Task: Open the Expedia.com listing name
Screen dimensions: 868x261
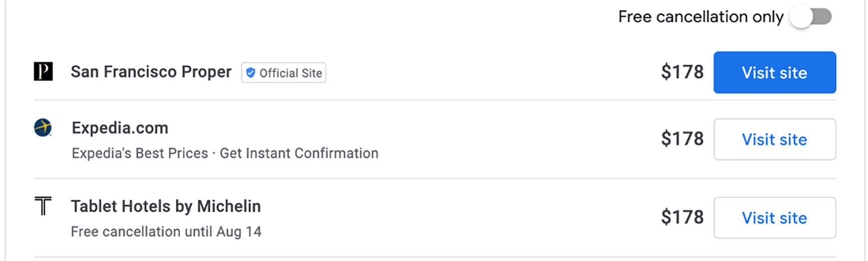Action: (x=120, y=128)
